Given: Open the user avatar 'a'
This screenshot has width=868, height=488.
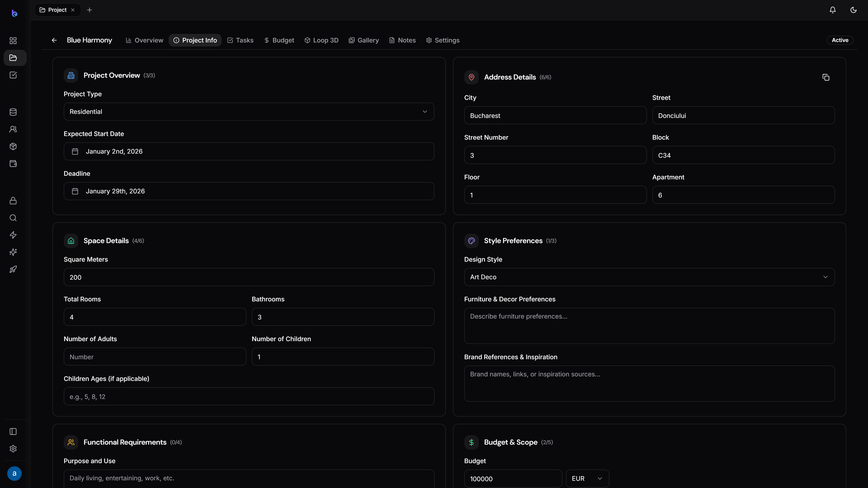Looking at the screenshot, I should 14,474.
